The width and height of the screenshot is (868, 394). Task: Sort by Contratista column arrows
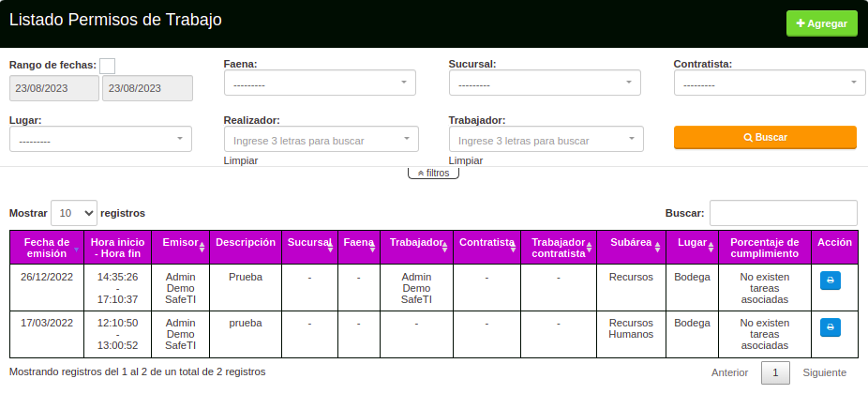pos(513,247)
